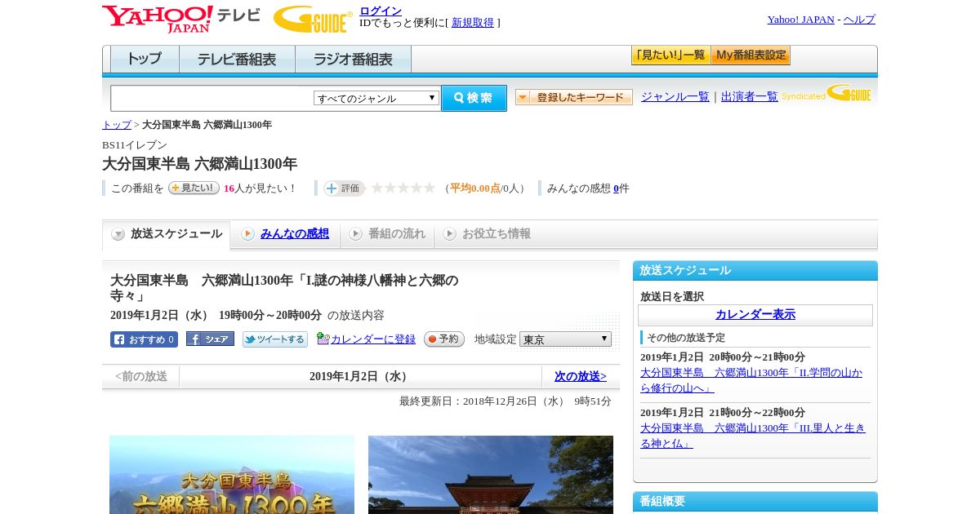Click the Syndicated G-Guide logo
The image size is (980, 514).
coord(826,93)
